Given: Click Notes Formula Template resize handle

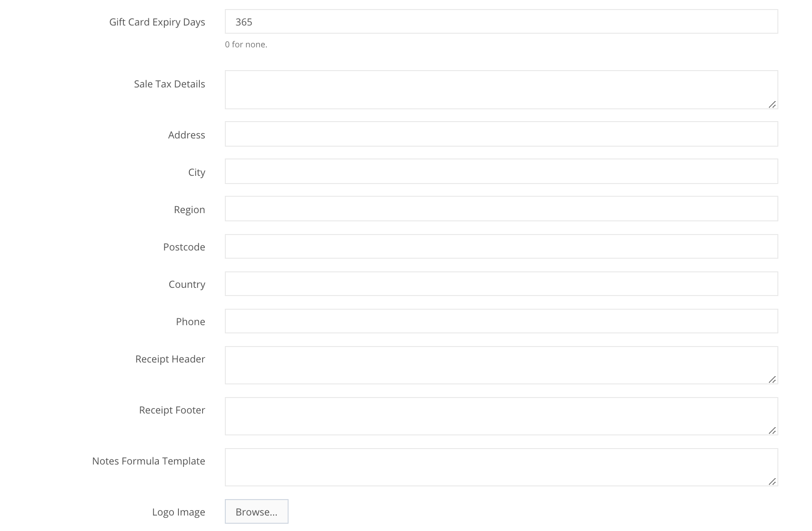Looking at the screenshot, I should [772, 481].
